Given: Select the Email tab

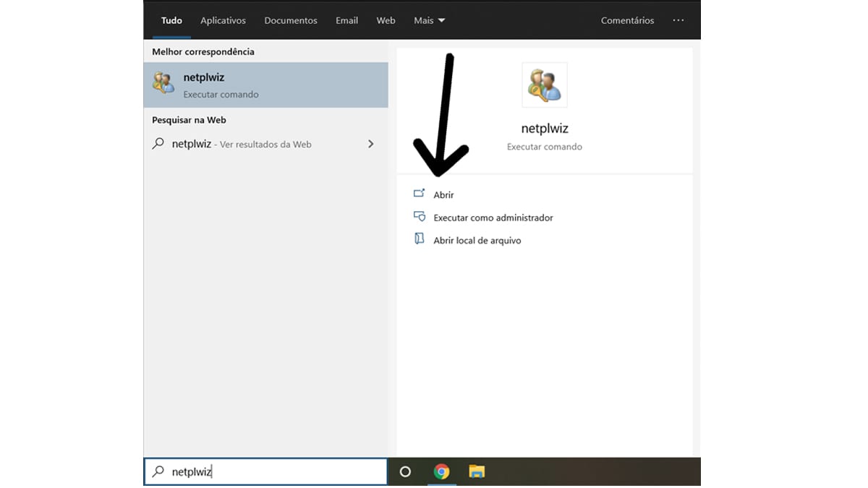Looking at the screenshot, I should (347, 20).
